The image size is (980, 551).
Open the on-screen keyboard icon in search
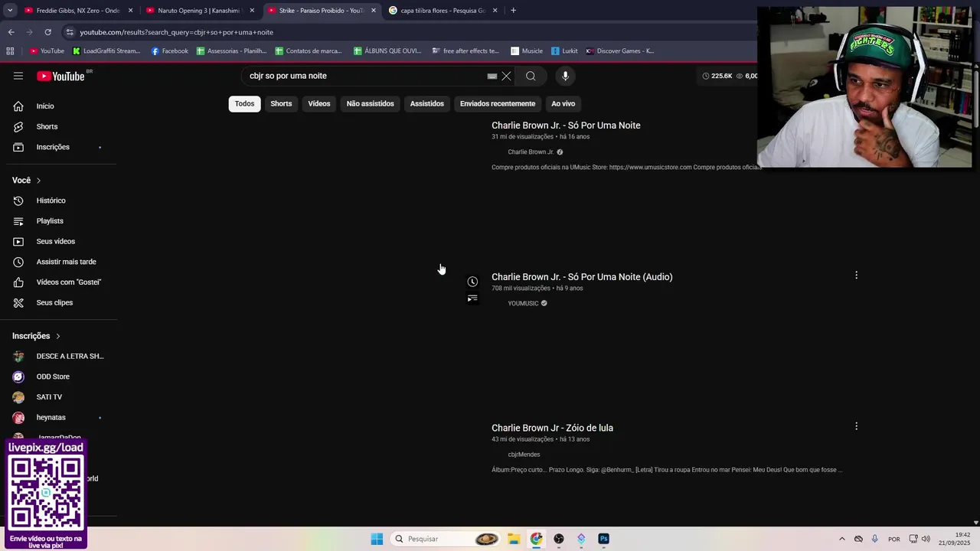coord(492,76)
